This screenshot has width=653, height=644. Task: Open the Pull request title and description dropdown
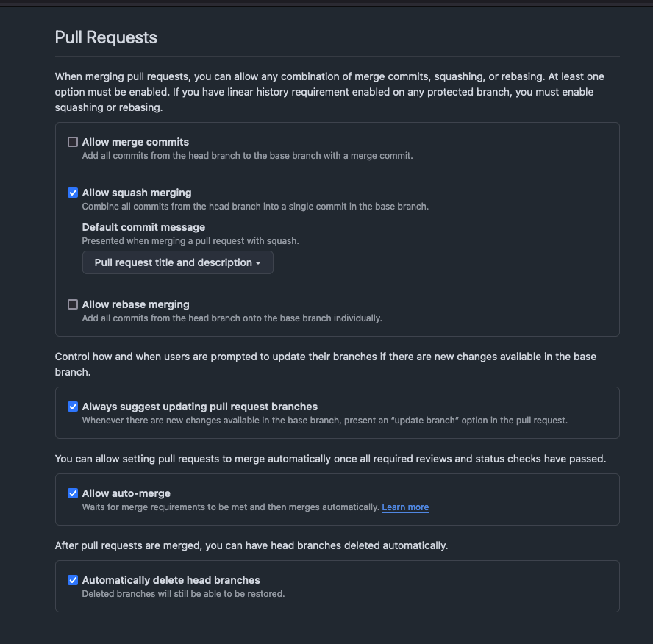tap(177, 262)
